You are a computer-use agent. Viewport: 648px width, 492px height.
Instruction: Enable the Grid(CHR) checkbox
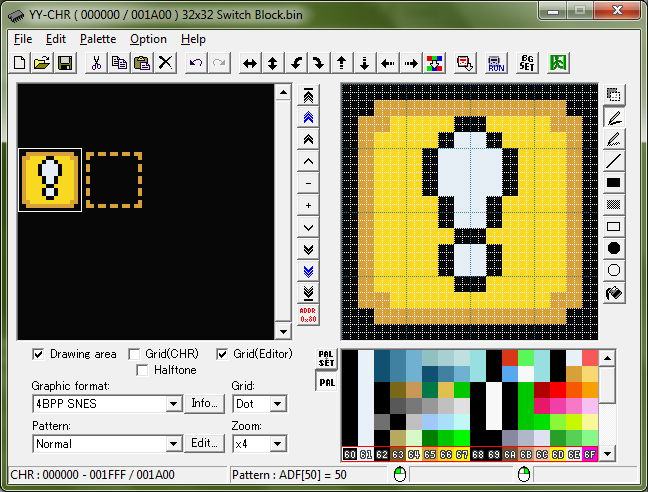pyautogui.click(x=134, y=354)
